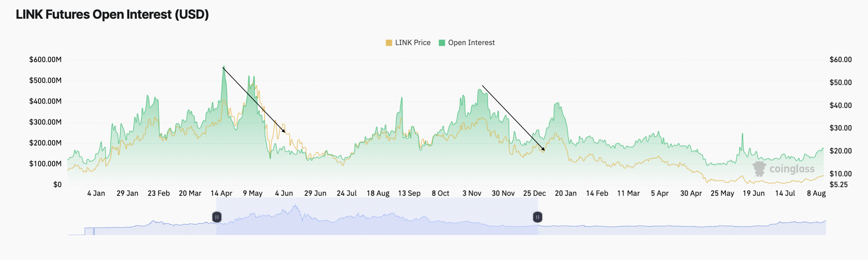The width and height of the screenshot is (868, 260).
Task: Click the $200.00M axis label
Action: click(x=45, y=143)
